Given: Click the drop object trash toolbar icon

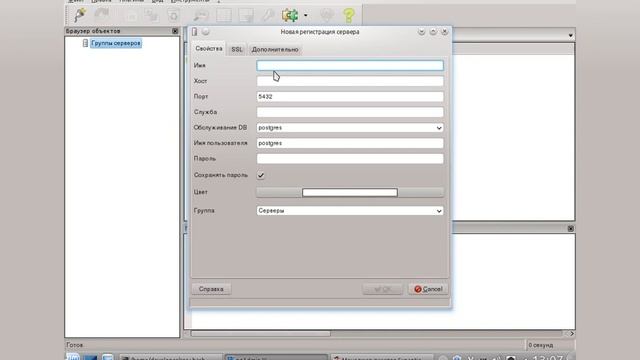Looking at the screenshot, I should (173, 16).
